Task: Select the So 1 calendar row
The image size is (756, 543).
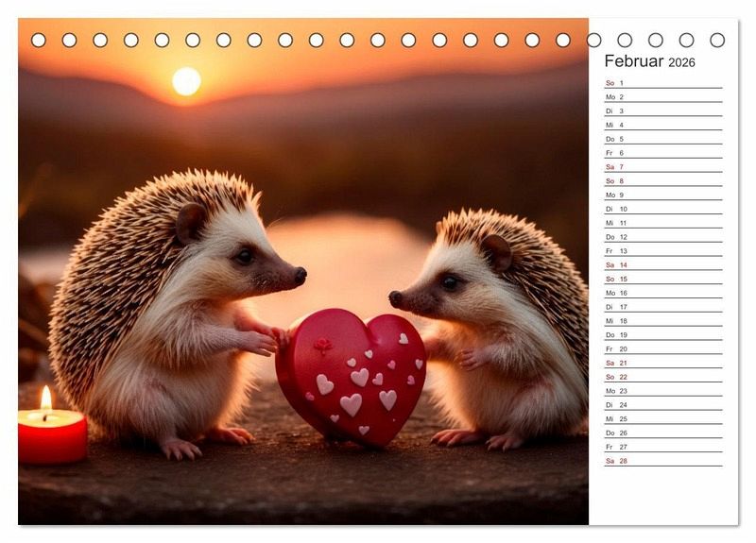Action: [663, 83]
